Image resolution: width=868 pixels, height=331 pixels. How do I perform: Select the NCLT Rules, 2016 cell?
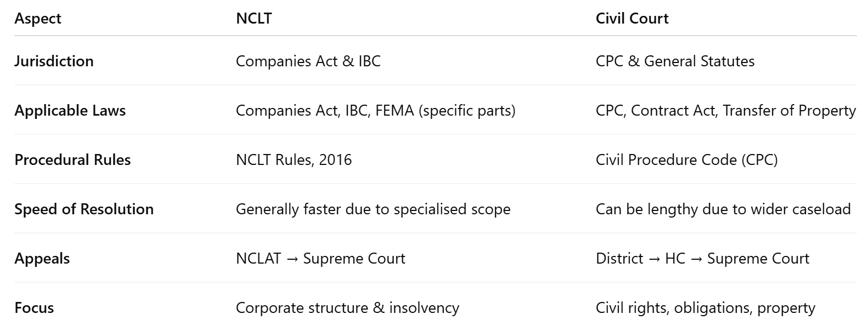294,160
